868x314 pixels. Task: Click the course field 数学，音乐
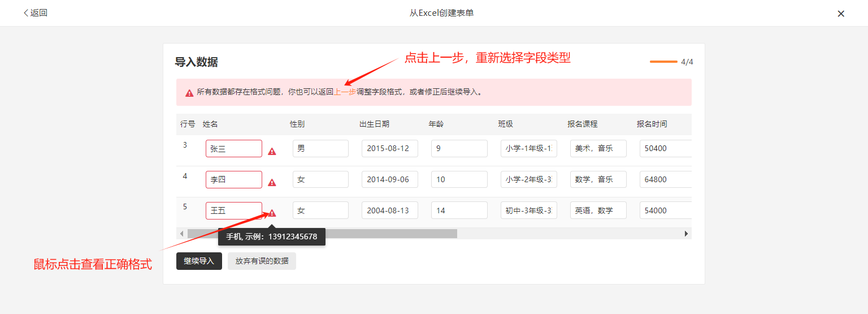pos(598,179)
